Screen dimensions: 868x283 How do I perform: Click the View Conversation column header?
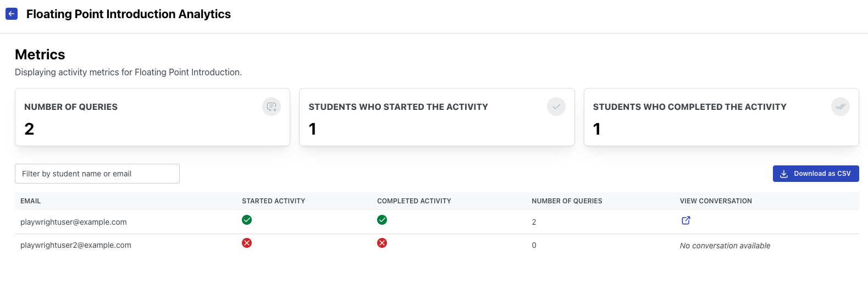[716, 201]
